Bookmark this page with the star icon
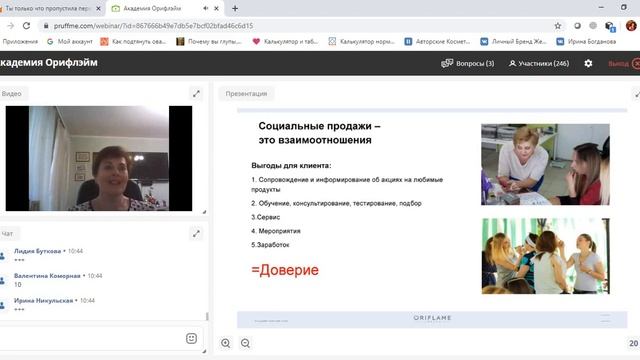The image size is (640, 360). tap(558, 26)
